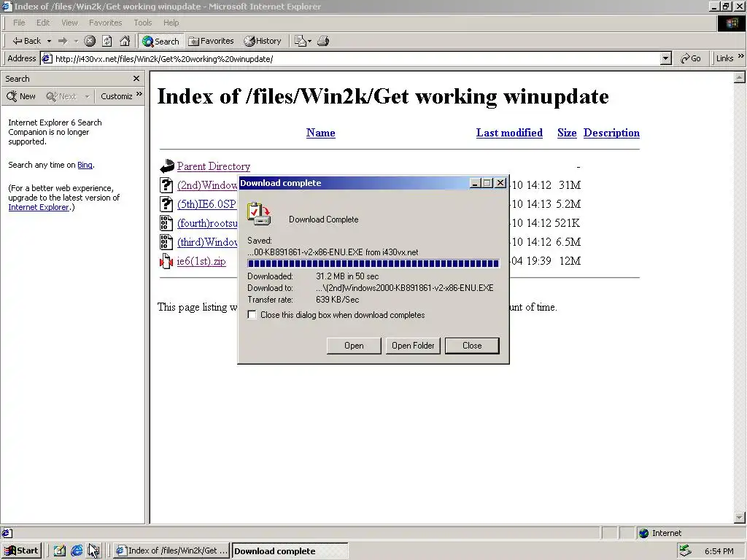The width and height of the screenshot is (747, 560).
Task: Click New in the Search panel
Action: pyautogui.click(x=21, y=96)
